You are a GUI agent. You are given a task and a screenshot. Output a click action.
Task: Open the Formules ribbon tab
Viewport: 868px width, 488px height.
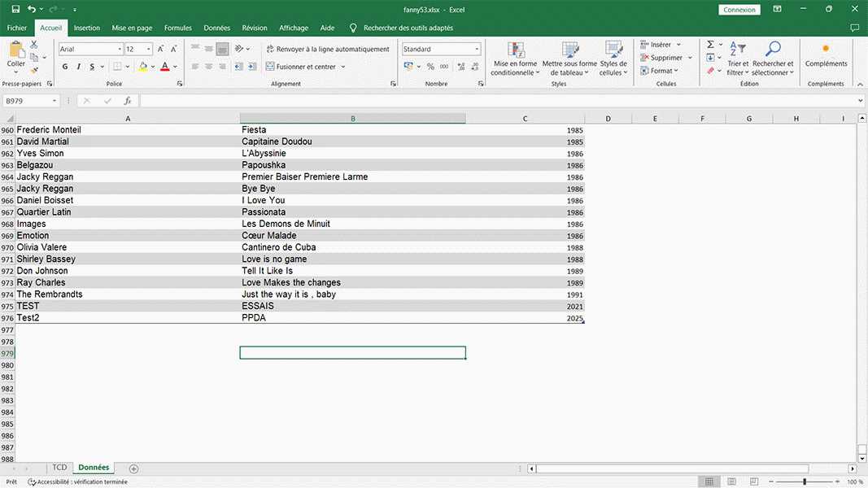[177, 28]
